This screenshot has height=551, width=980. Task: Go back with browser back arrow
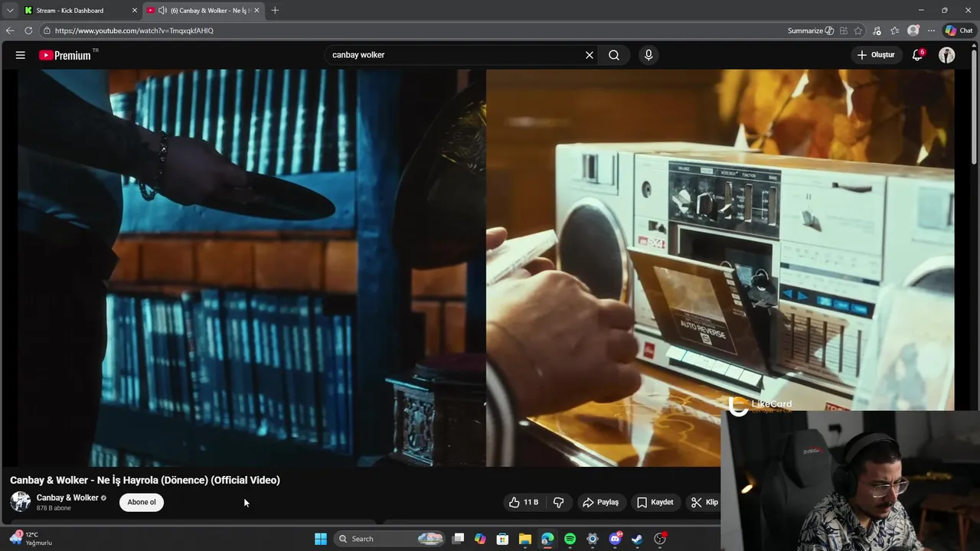(x=10, y=31)
